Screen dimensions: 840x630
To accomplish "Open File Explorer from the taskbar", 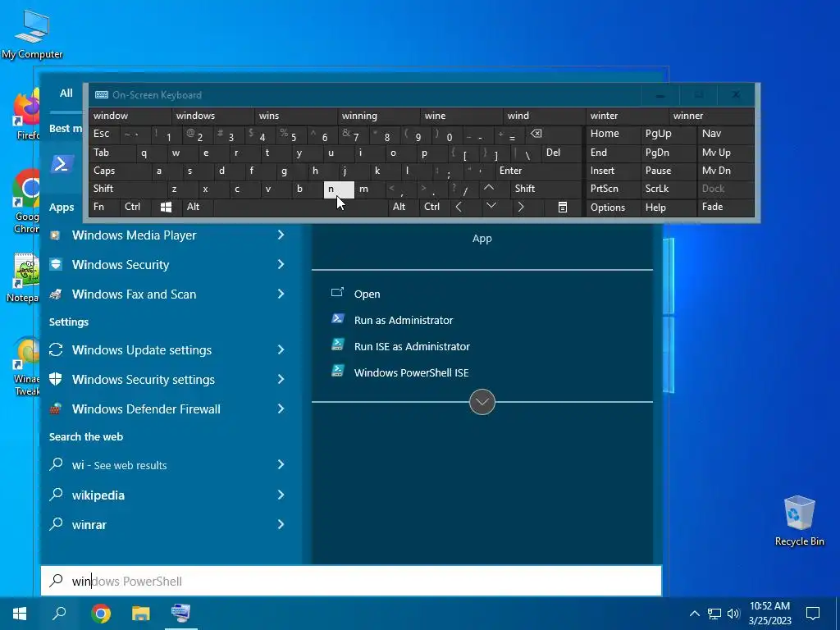I will 141,614.
